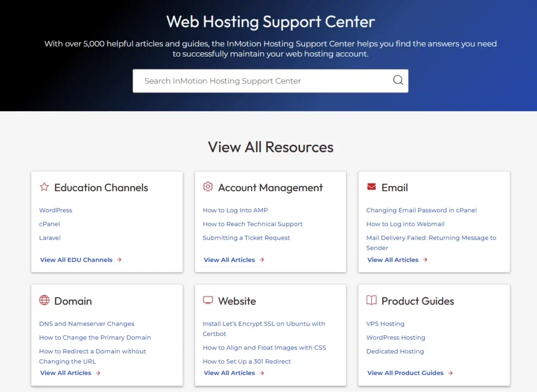Viewport: 537px width, 392px height.
Task: Click View All Product Guides link
Action: [405, 373]
